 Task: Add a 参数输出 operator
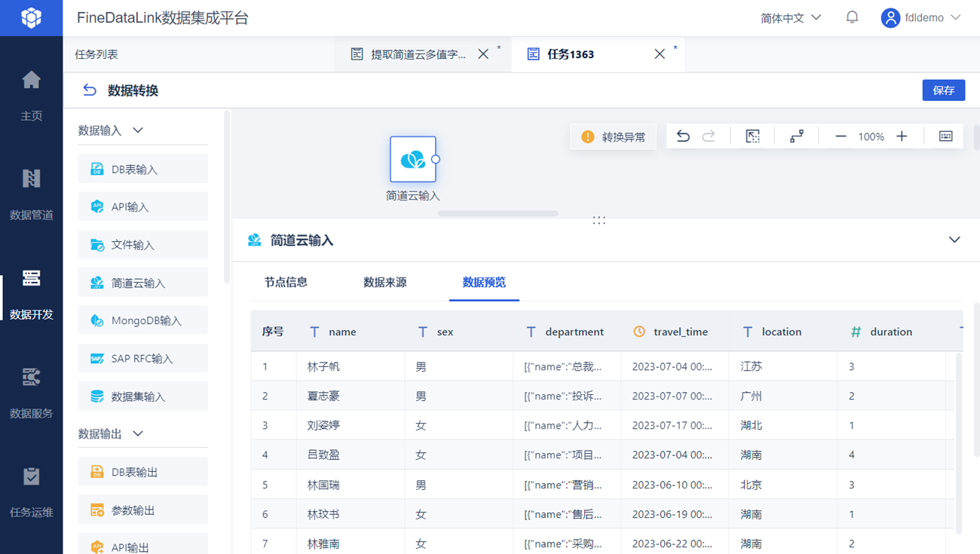coord(143,510)
